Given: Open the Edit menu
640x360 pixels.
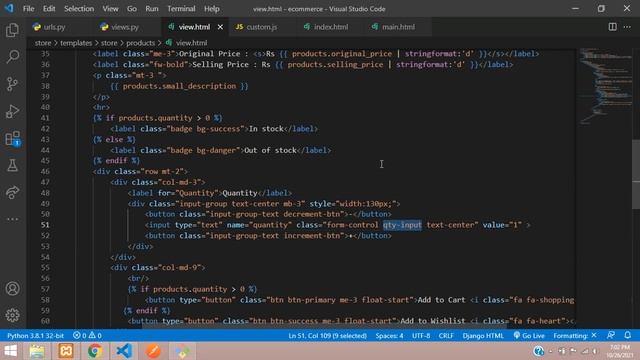Looking at the screenshot, I should pyautogui.click(x=49, y=9).
